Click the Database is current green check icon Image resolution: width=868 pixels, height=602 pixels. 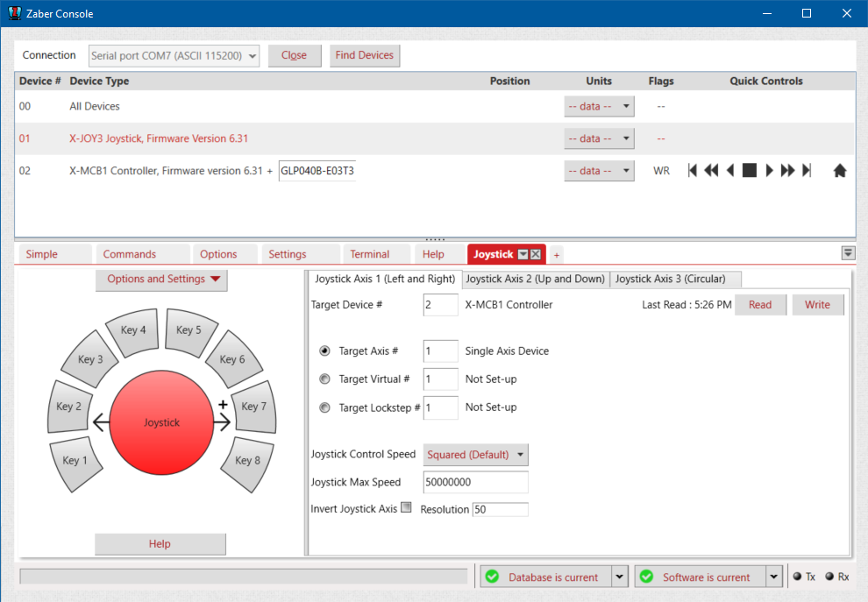click(492, 577)
